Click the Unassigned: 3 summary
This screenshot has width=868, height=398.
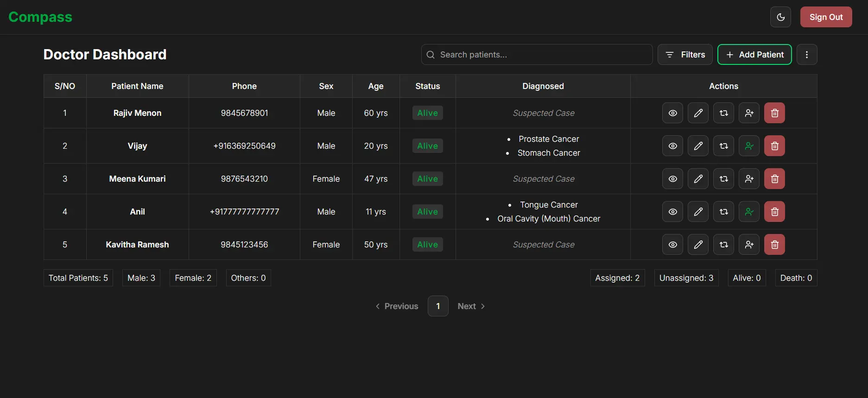pos(686,278)
